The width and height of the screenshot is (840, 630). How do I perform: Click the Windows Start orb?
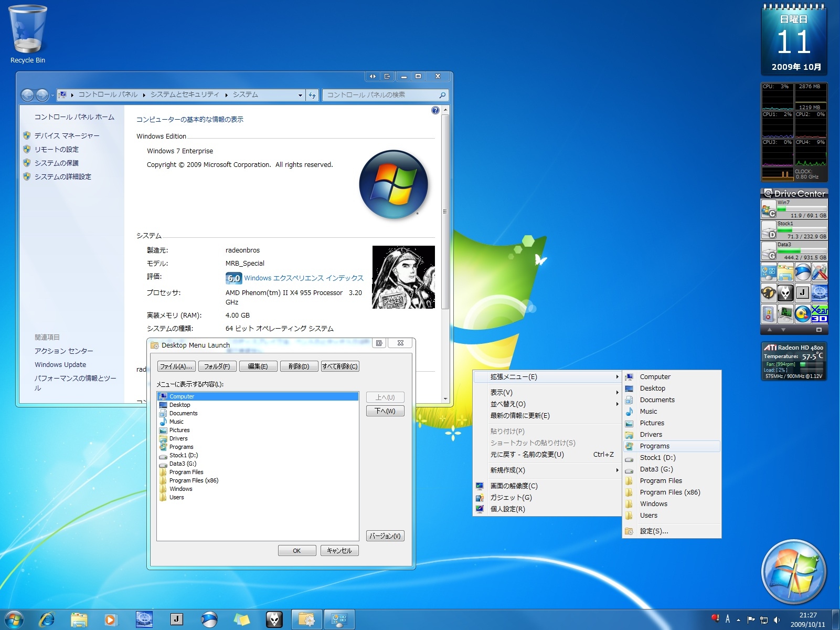tap(14, 619)
